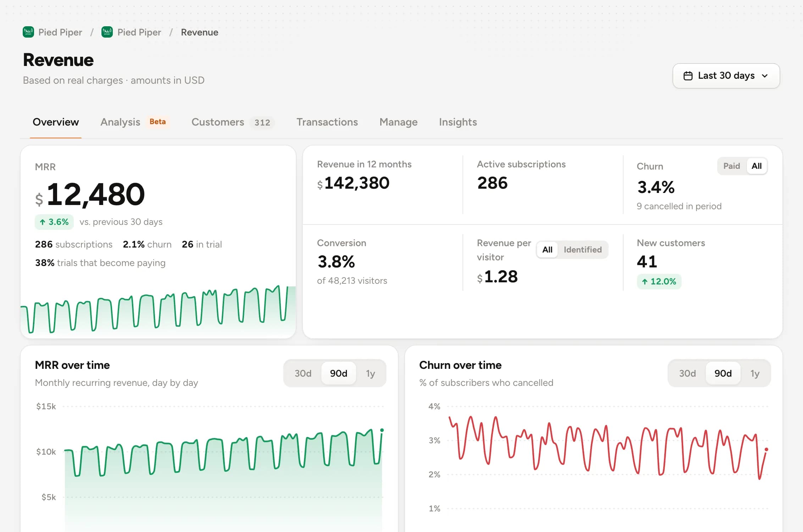Click the 3.8% conversion value
The image size is (803, 532).
pos(336,262)
